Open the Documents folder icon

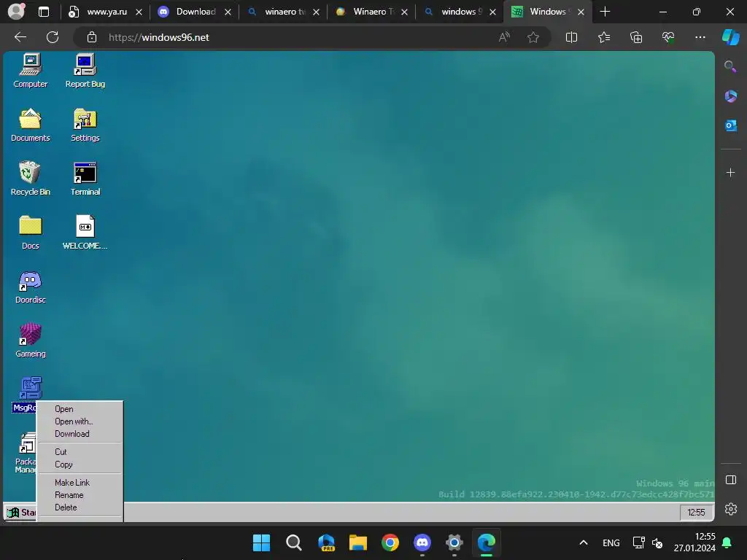point(31,125)
